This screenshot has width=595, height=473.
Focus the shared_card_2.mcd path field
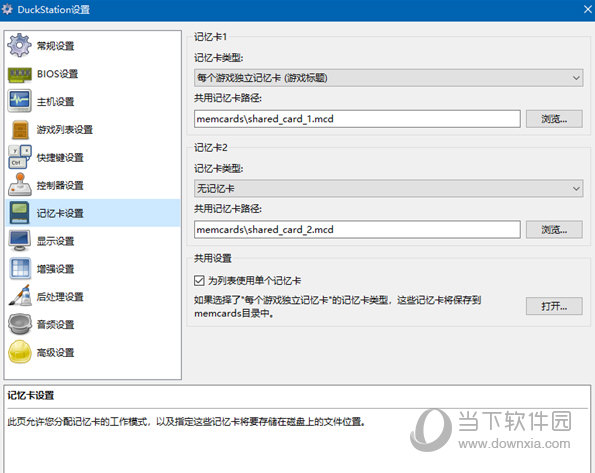pos(357,230)
